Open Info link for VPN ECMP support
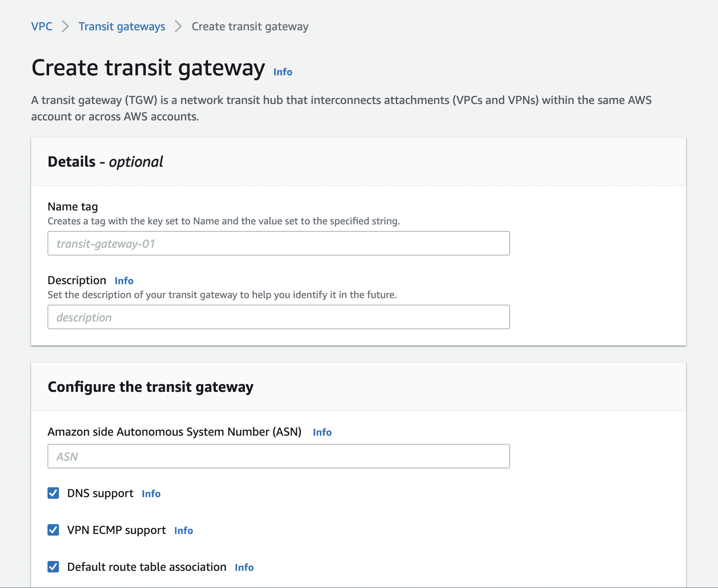The width and height of the screenshot is (718, 588). (183, 531)
